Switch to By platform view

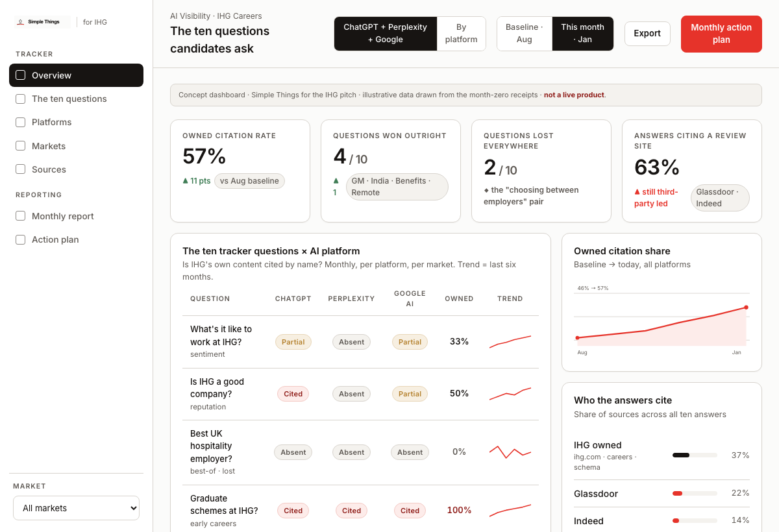[462, 34]
